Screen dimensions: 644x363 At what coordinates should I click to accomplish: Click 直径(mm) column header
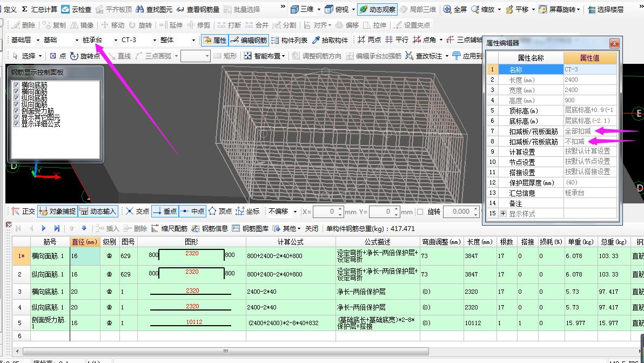tap(85, 242)
